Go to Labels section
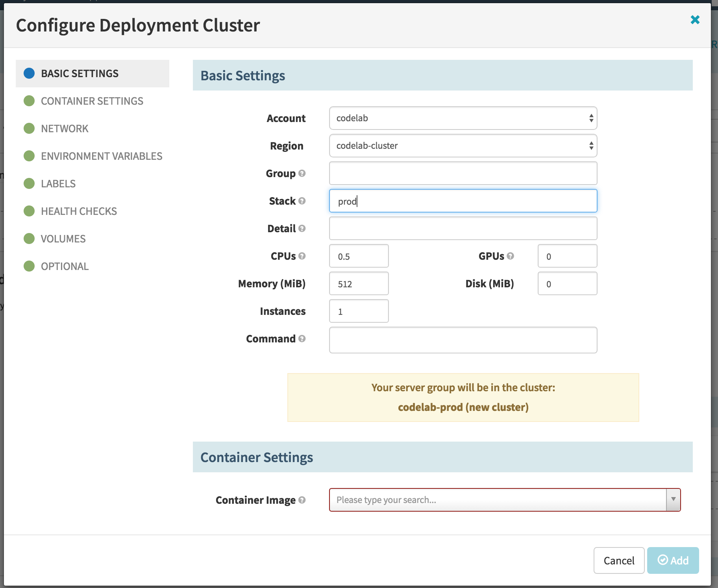This screenshot has width=718, height=588. (x=93, y=184)
